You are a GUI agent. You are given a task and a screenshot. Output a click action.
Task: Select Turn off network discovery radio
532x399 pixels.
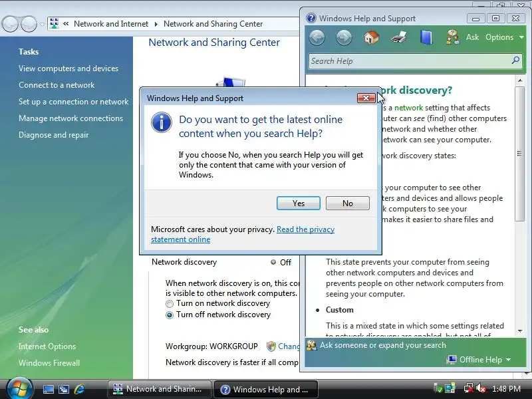pyautogui.click(x=170, y=315)
